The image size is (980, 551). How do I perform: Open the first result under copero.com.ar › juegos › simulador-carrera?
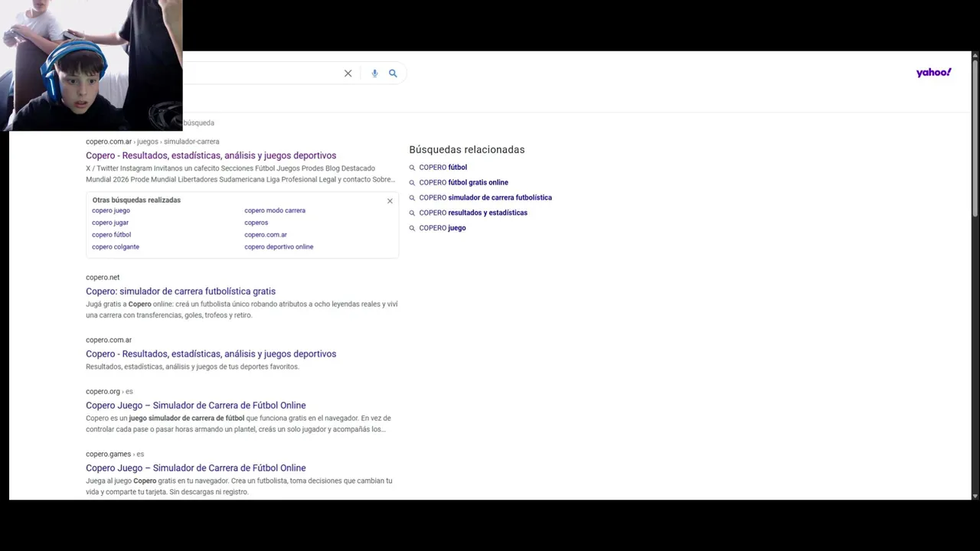click(211, 155)
